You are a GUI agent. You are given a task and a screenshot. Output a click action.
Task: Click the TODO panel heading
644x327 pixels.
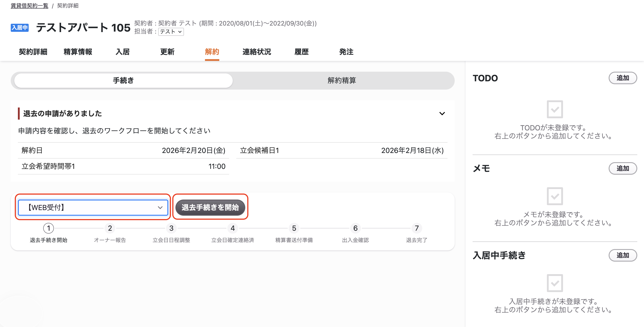coord(485,78)
